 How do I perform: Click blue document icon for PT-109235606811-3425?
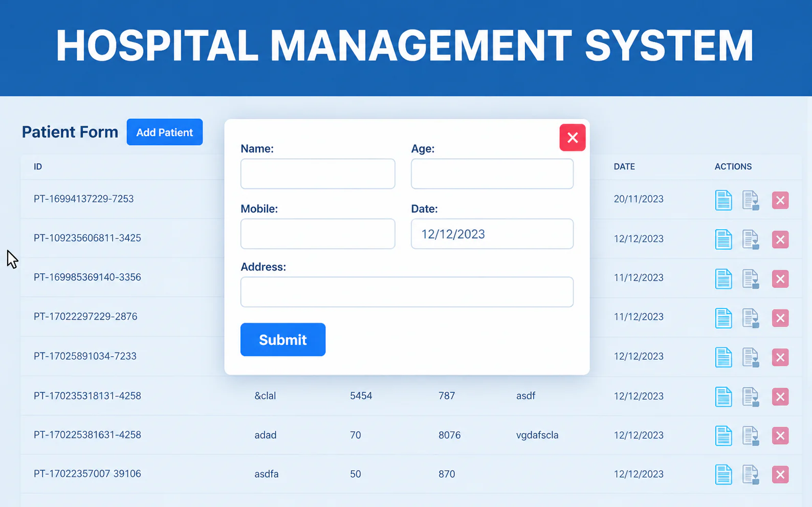coord(723,239)
